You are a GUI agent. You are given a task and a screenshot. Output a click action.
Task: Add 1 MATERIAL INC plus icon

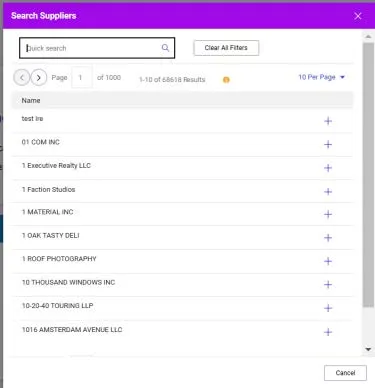pyautogui.click(x=328, y=214)
